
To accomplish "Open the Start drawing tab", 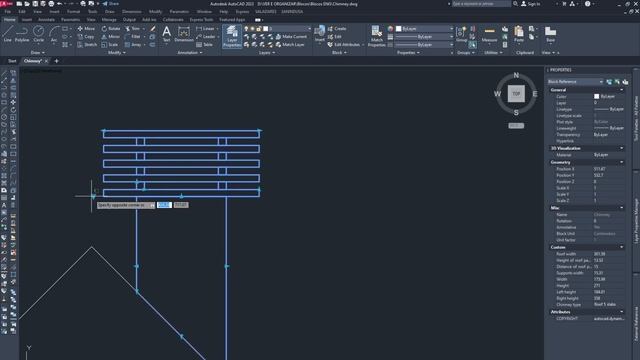I will (12, 61).
